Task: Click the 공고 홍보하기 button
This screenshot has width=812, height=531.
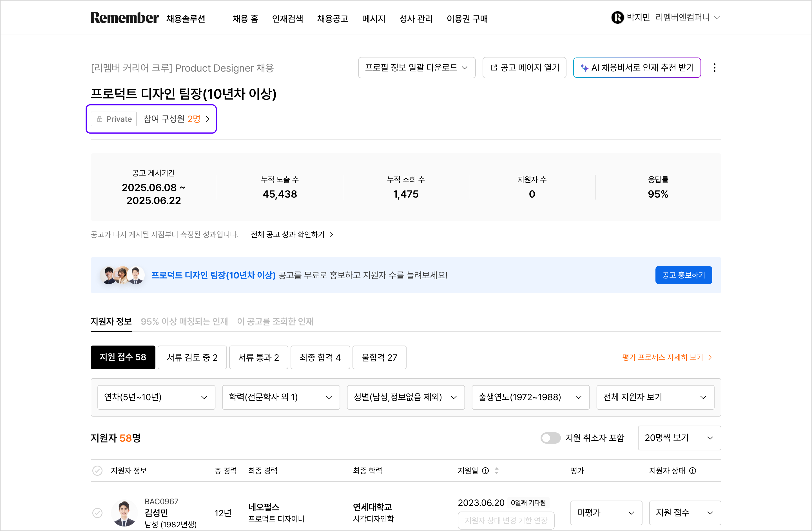Action: (x=683, y=275)
